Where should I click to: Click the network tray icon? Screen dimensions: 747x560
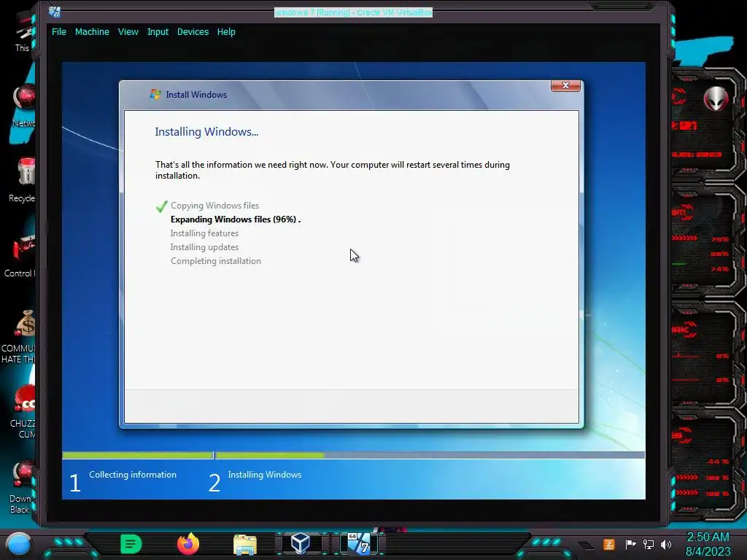[x=649, y=544]
